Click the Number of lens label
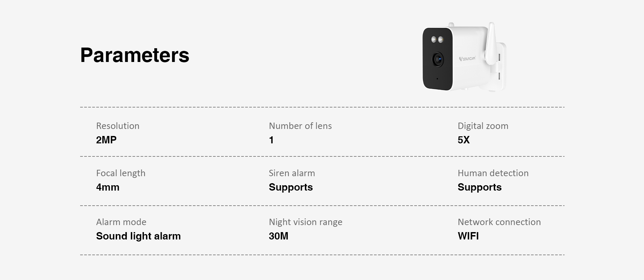This screenshot has height=280, width=644. tap(300, 126)
